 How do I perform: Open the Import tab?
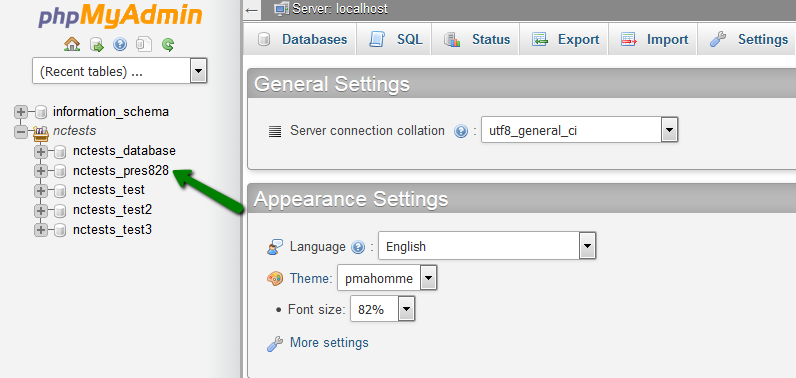(x=653, y=40)
